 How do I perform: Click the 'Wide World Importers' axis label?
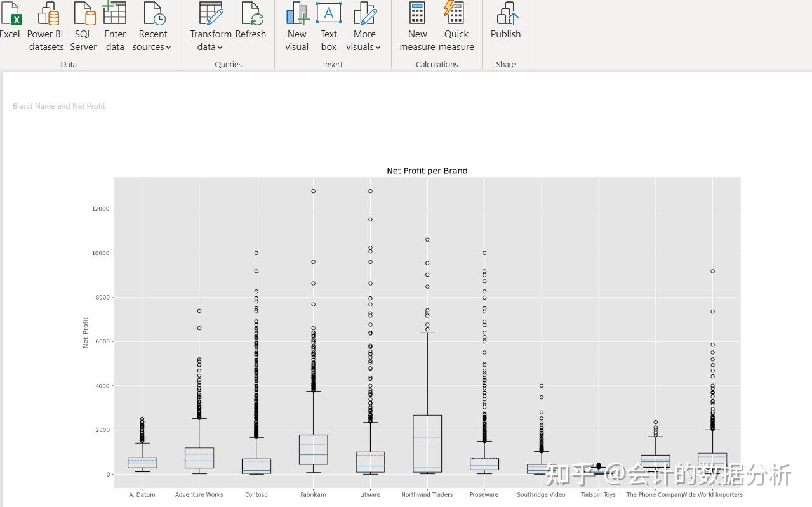click(x=712, y=495)
